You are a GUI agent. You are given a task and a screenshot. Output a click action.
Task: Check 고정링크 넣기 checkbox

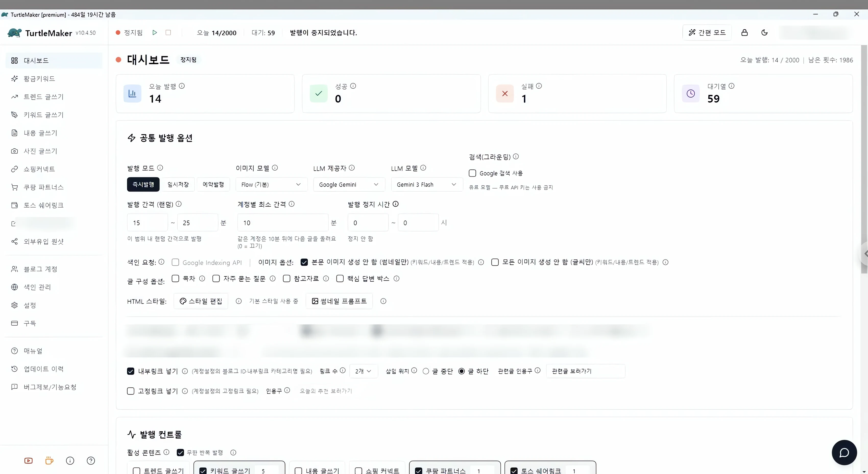130,391
